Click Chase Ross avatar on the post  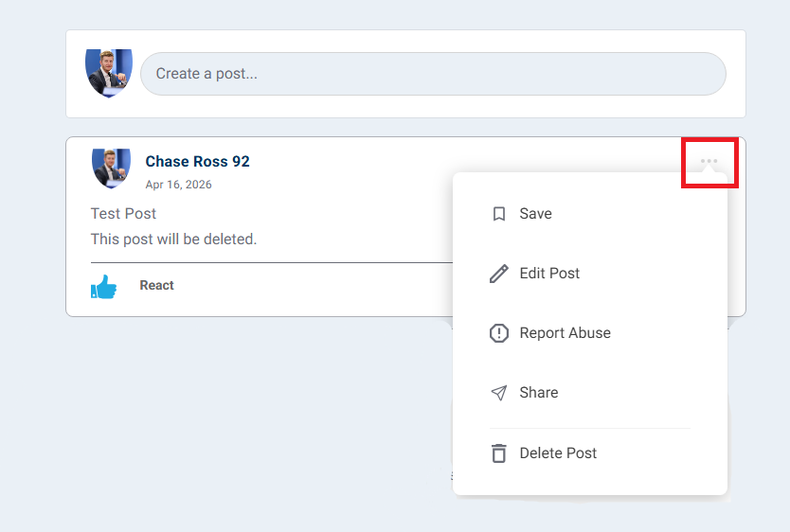click(112, 168)
